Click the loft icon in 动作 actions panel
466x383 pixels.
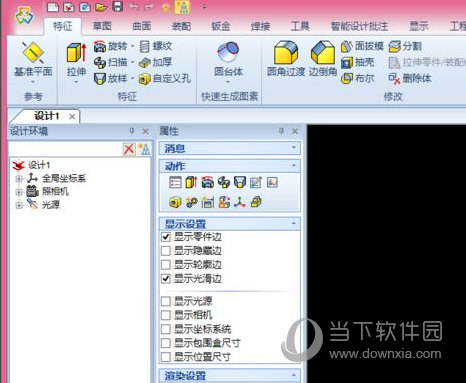(x=240, y=182)
